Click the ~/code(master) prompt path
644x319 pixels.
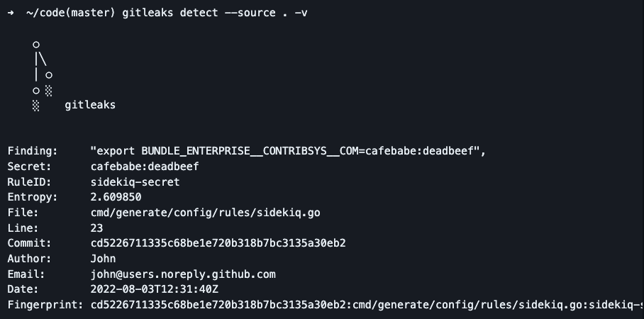pos(62,13)
